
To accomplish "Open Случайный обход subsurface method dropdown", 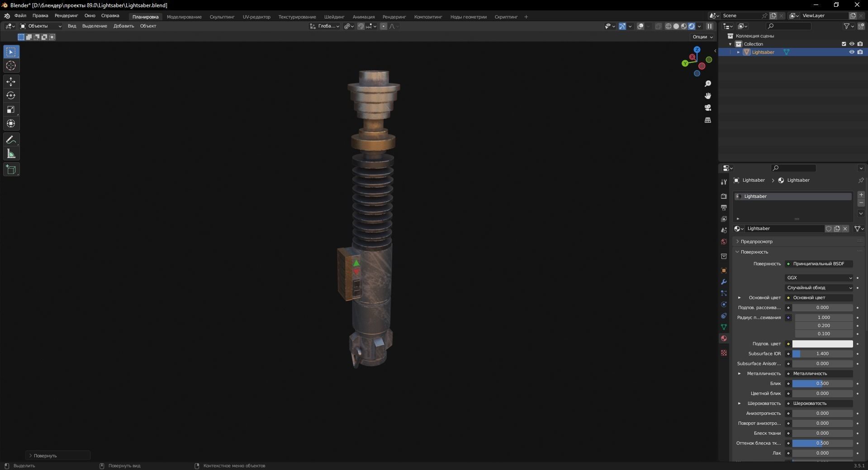I will (819, 288).
